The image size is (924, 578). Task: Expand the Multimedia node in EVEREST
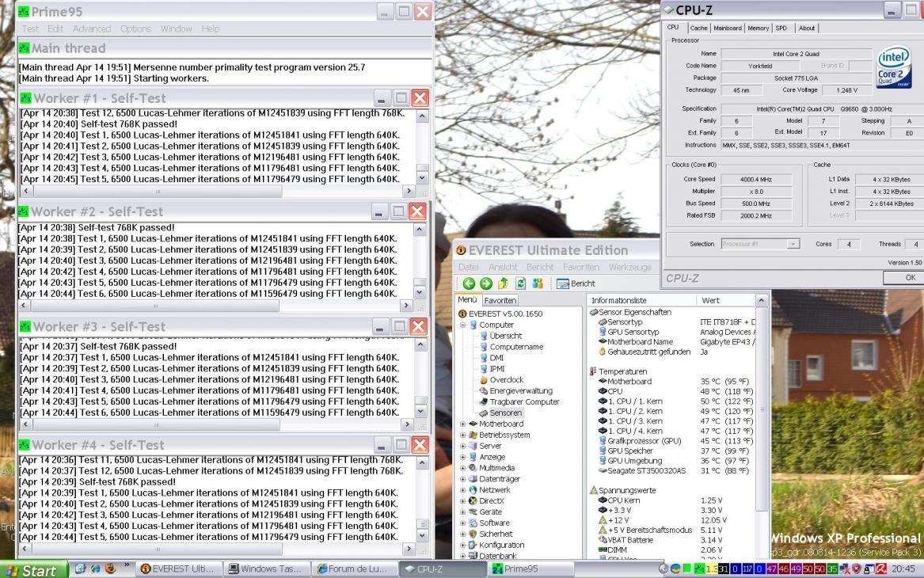click(462, 468)
